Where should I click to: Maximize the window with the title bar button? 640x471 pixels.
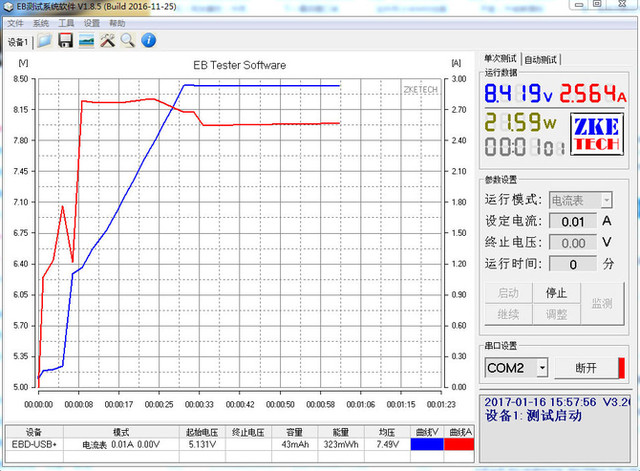click(x=597, y=4)
